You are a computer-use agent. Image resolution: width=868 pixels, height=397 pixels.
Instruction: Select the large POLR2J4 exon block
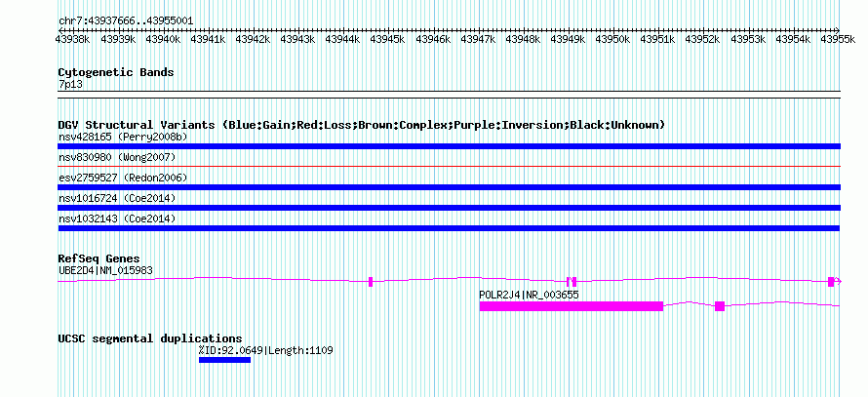572,306
